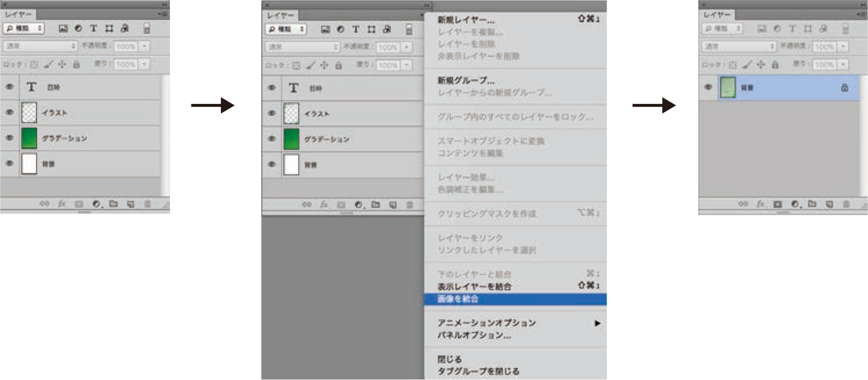Create new group folder icon, left panel
This screenshot has width=868, height=380.
(x=113, y=204)
